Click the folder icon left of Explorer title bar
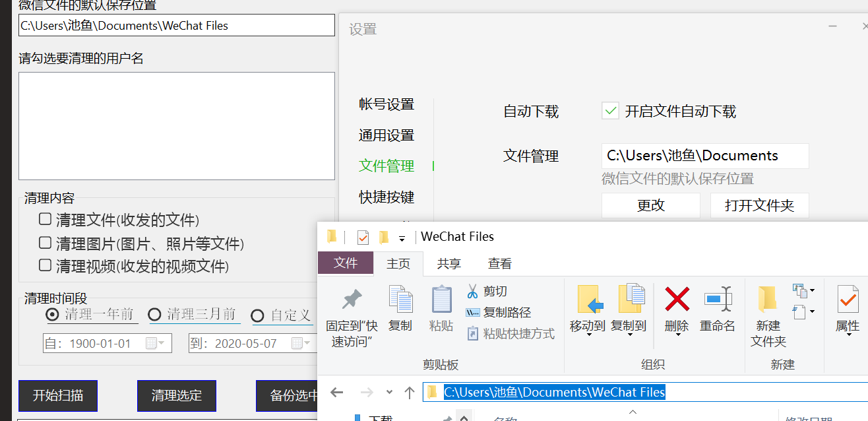Image resolution: width=868 pixels, height=421 pixels. 332,236
